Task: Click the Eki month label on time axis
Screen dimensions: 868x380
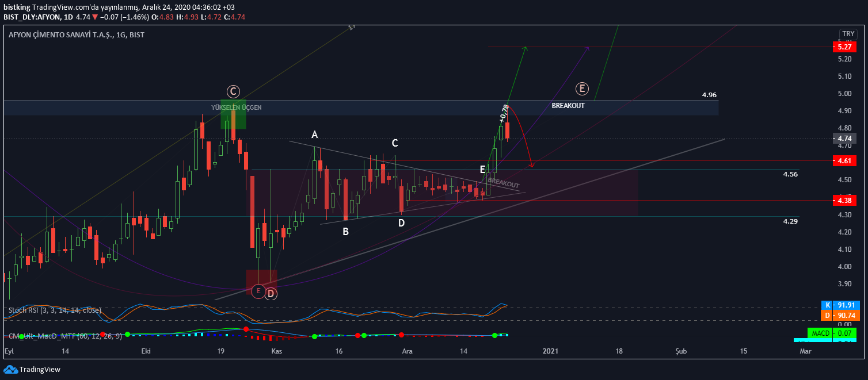Action: coord(146,351)
